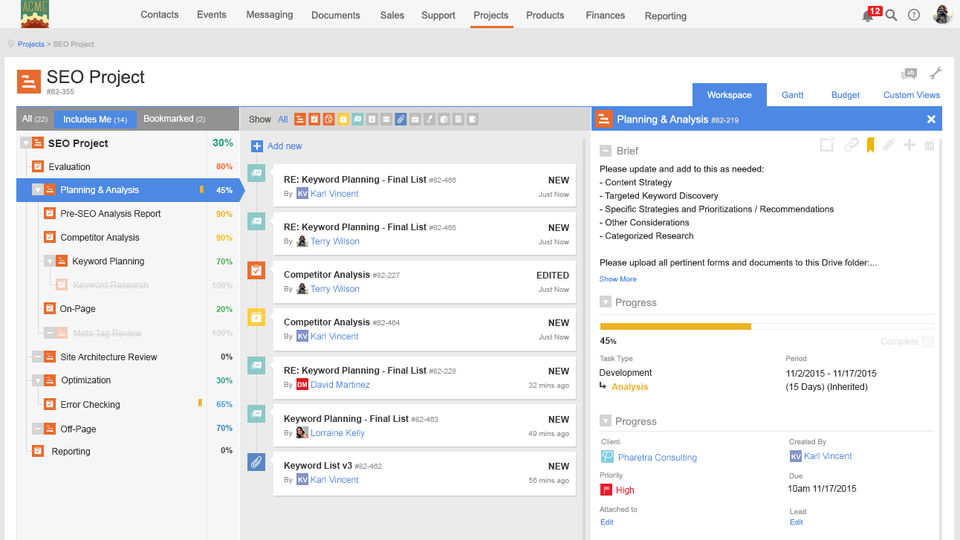
Task: Open the project settings wrench icon
Action: click(936, 73)
